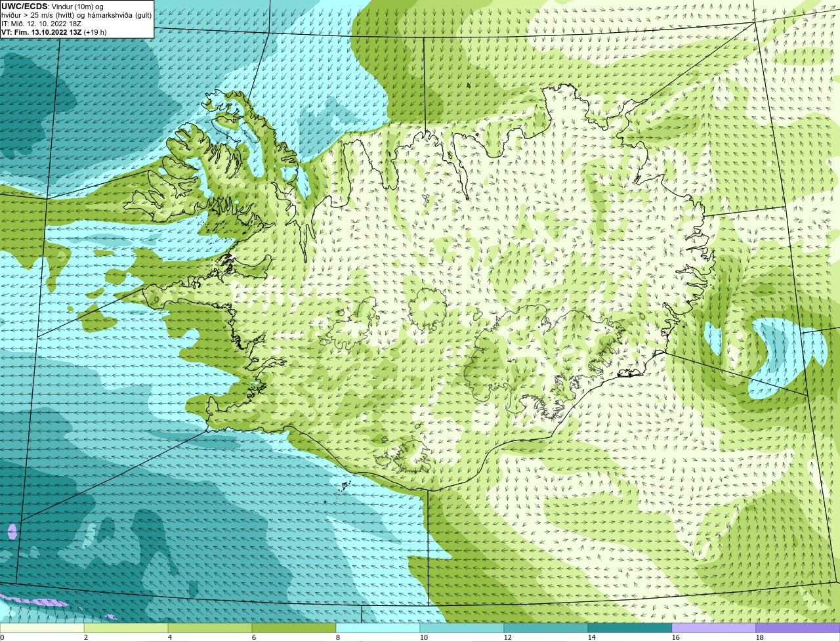840x642 pixels.
Task: Click the color scale label '4'
Action: pos(170,637)
